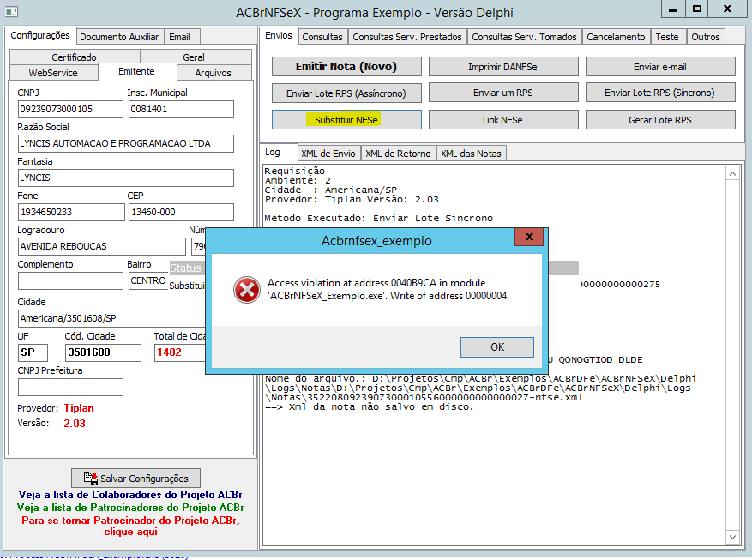Image resolution: width=752 pixels, height=560 pixels.
Task: Open the XML das Notas tab
Action: (x=471, y=154)
